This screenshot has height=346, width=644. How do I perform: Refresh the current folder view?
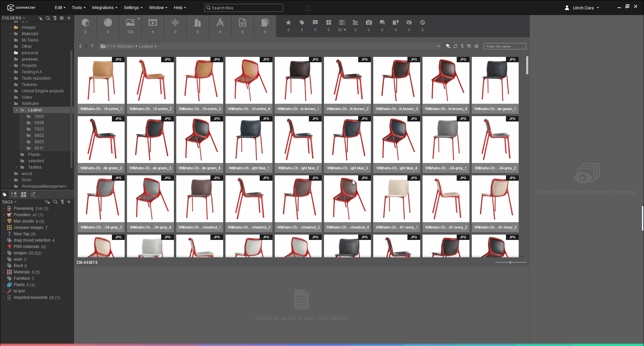(455, 46)
